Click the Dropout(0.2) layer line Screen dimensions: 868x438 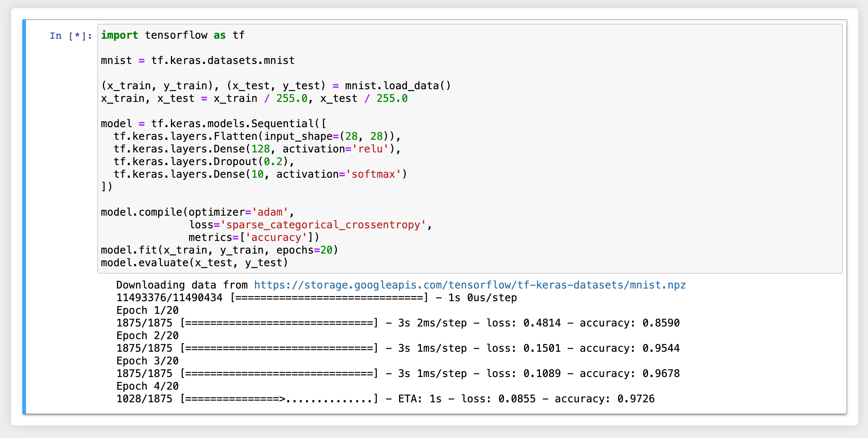(204, 162)
